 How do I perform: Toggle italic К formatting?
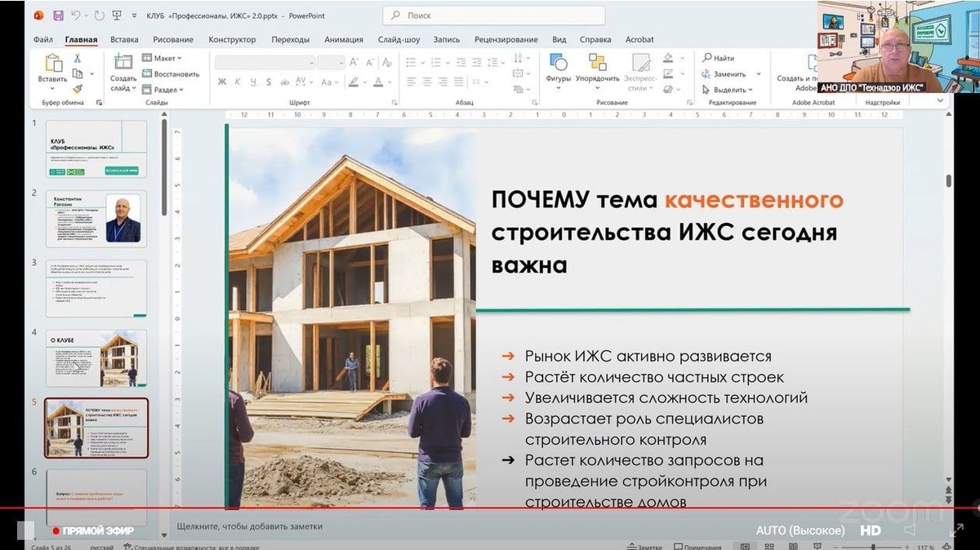coord(238,82)
